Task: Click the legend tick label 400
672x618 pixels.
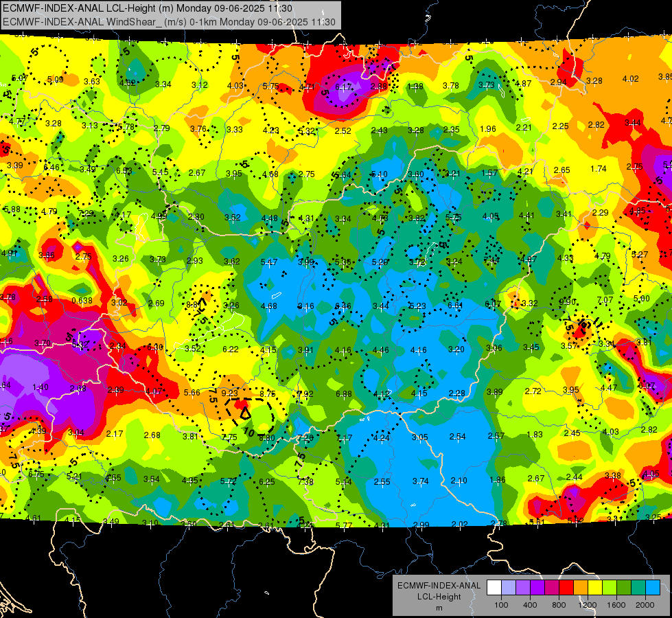Action: (530, 605)
